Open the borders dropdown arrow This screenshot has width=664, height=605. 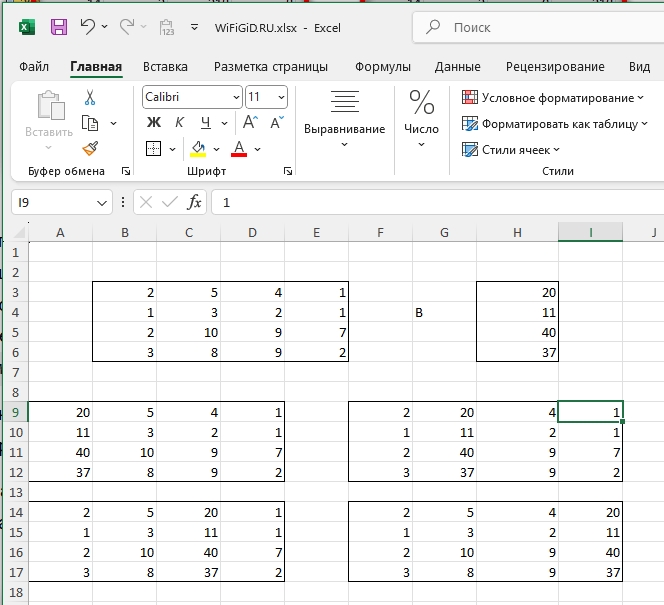click(172, 149)
